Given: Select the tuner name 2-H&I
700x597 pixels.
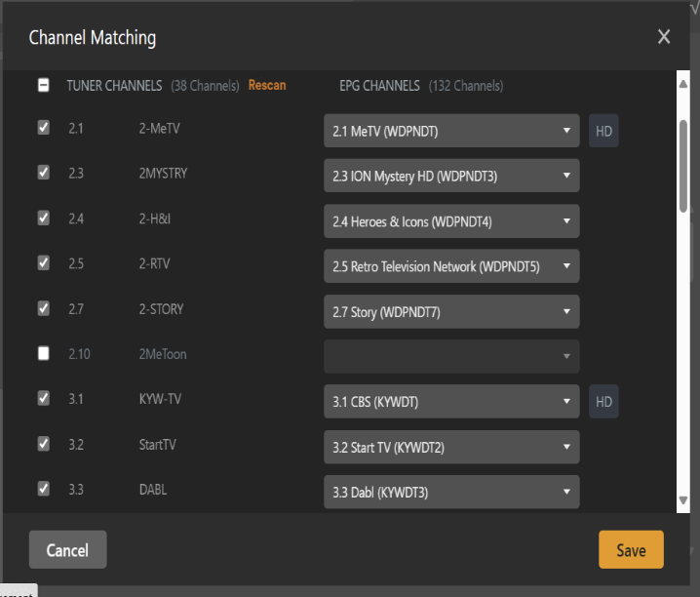Looking at the screenshot, I should pyautogui.click(x=154, y=219).
